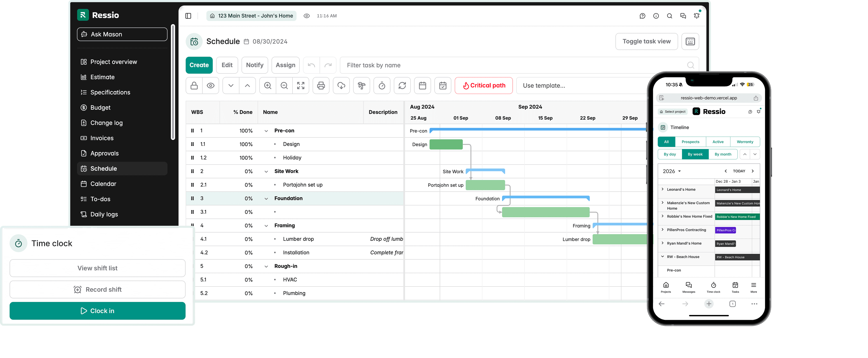Refresh the schedule with sync icon
The image size is (868, 358).
402,86
